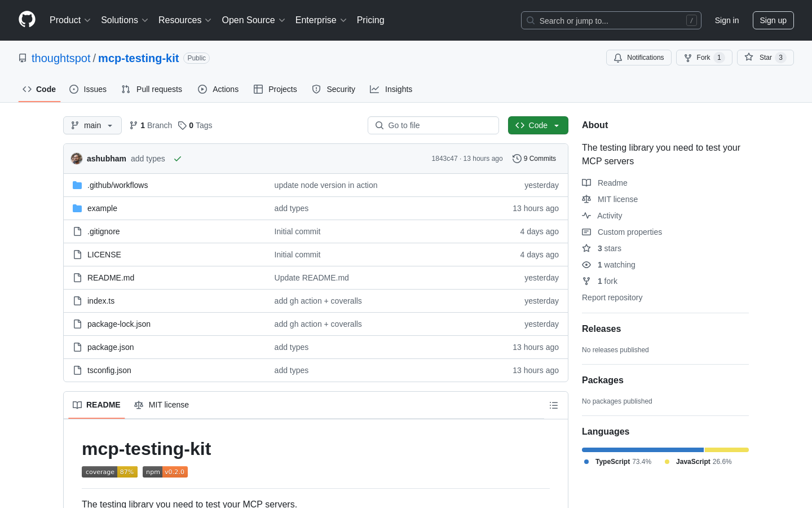Screen dimensions: 812x508
Task: Expand the Enterprise menu
Action: pos(321,20)
